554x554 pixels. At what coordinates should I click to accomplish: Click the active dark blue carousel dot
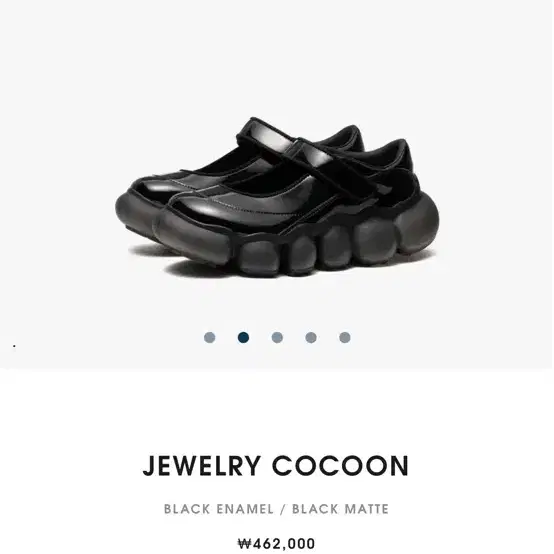(243, 337)
